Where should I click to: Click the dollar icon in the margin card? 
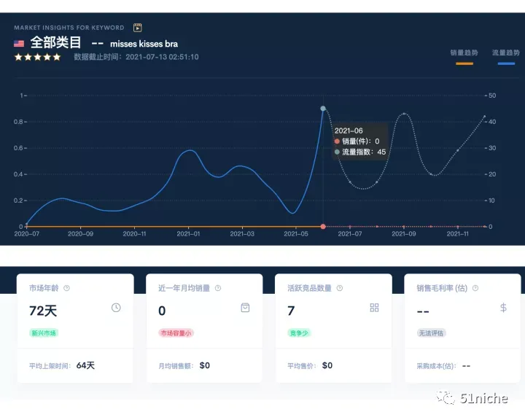(503, 308)
